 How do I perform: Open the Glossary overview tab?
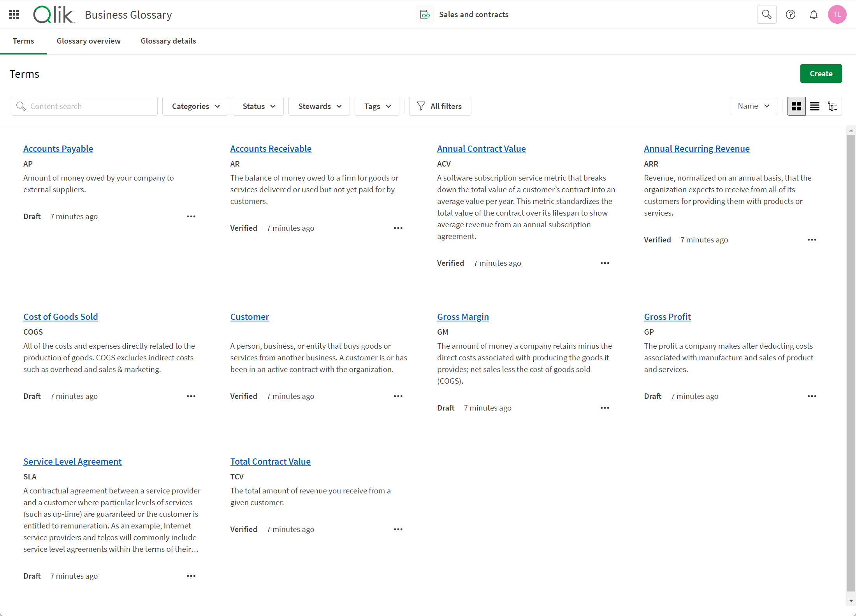pos(88,40)
